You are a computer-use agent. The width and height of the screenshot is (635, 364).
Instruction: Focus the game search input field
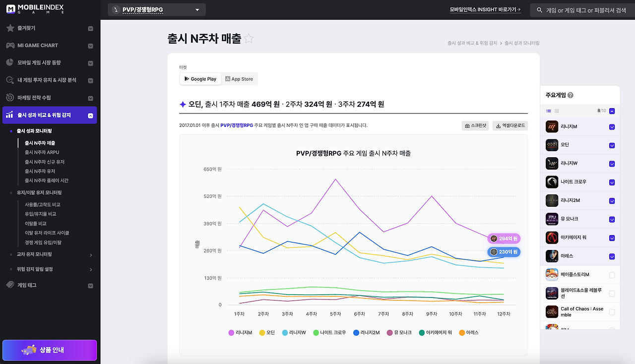pos(585,10)
